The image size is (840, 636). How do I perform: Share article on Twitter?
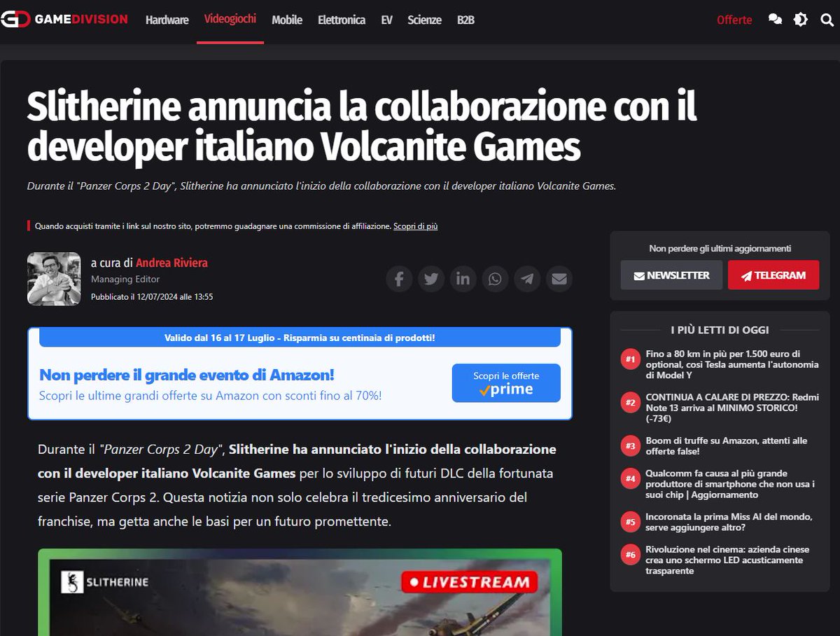tap(431, 279)
